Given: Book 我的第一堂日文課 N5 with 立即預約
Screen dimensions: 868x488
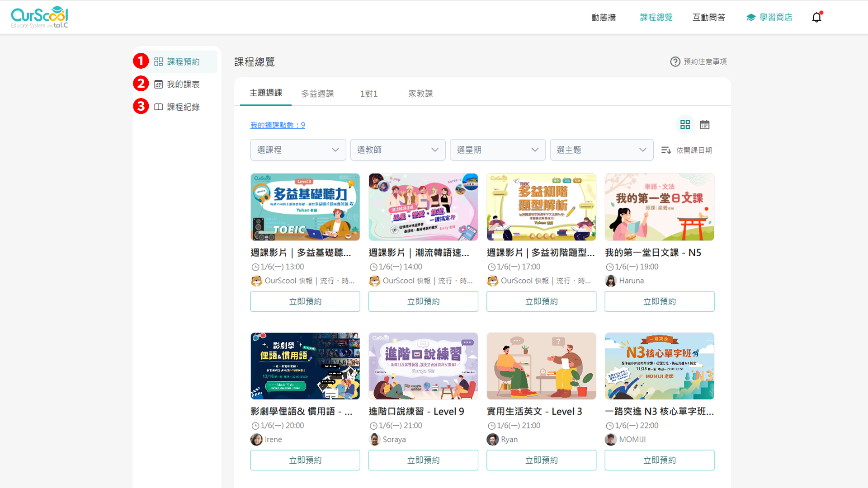Looking at the screenshot, I should [659, 301].
